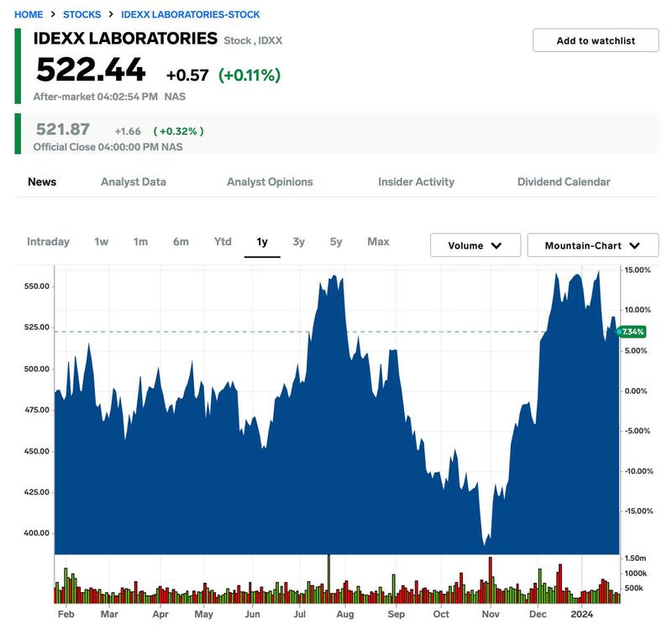Click the 550.00 price axis label

37,286
